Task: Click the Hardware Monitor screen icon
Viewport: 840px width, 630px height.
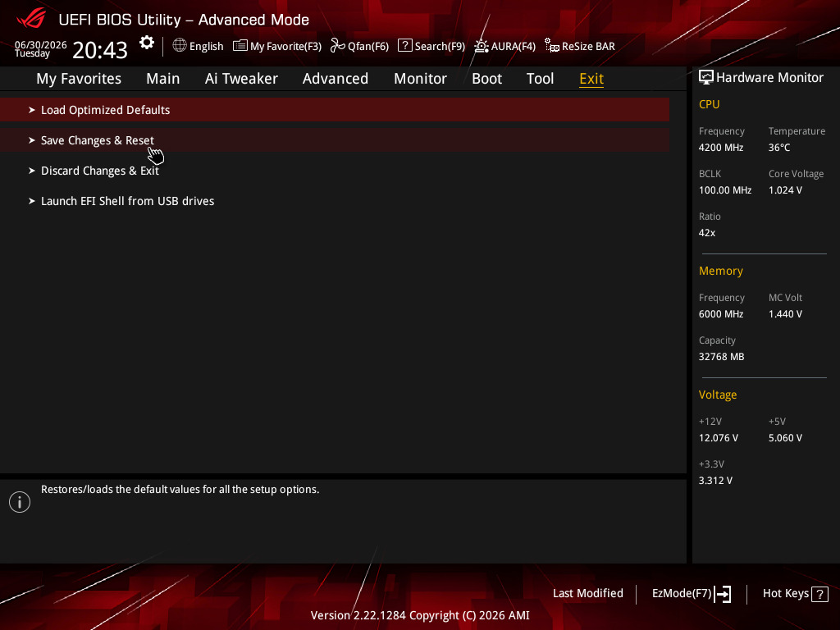Action: [x=706, y=78]
